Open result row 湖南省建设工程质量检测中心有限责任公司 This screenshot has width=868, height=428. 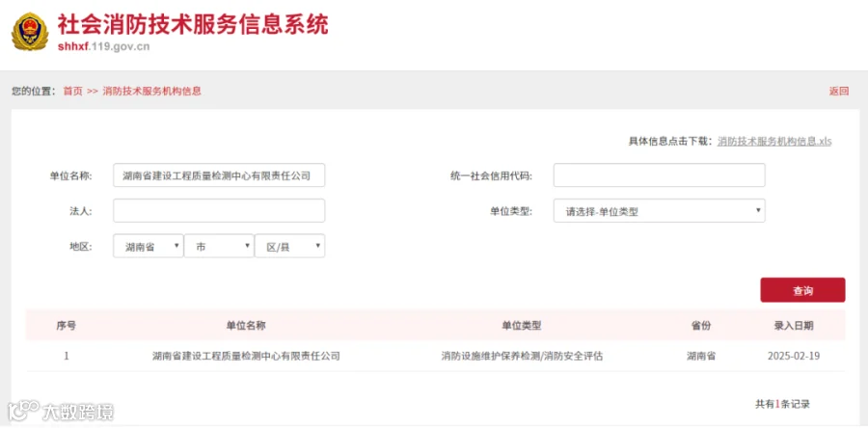[246, 356]
